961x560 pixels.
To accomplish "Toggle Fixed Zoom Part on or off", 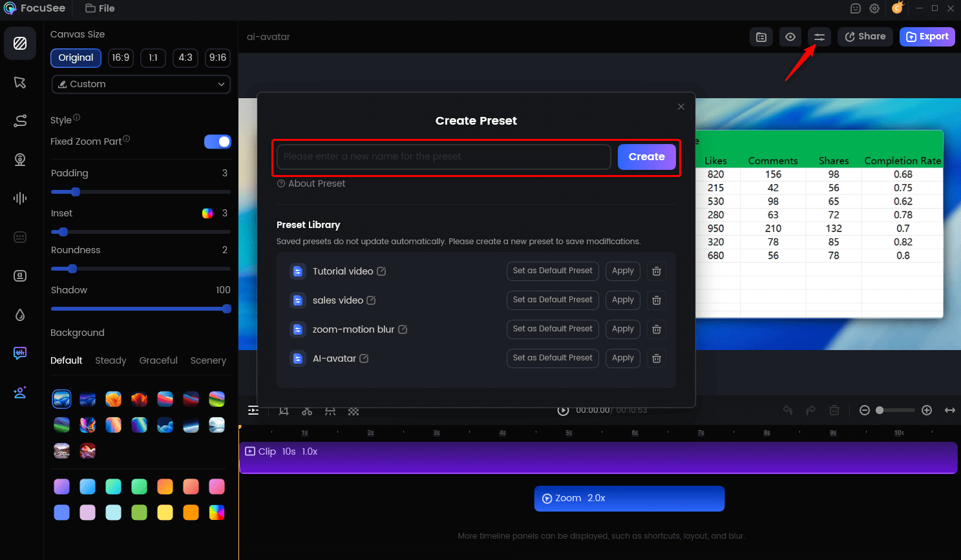I will (x=217, y=141).
